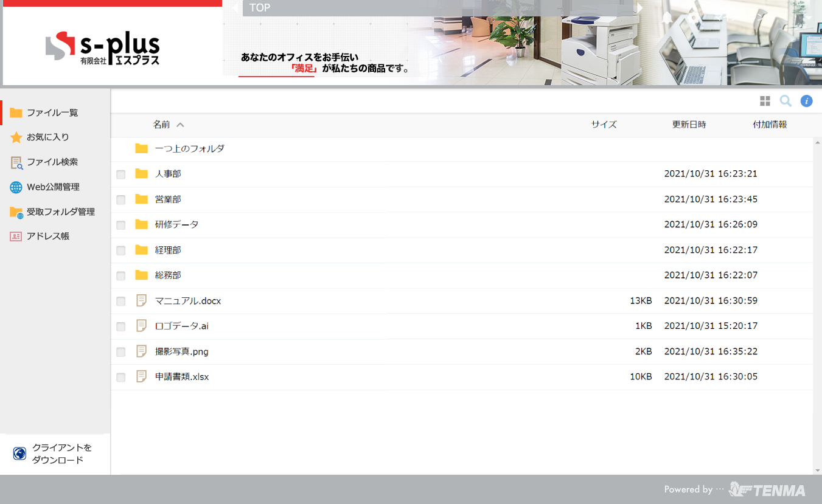Check the box for 営業部 folder
The image size is (822, 504).
pyautogui.click(x=121, y=200)
